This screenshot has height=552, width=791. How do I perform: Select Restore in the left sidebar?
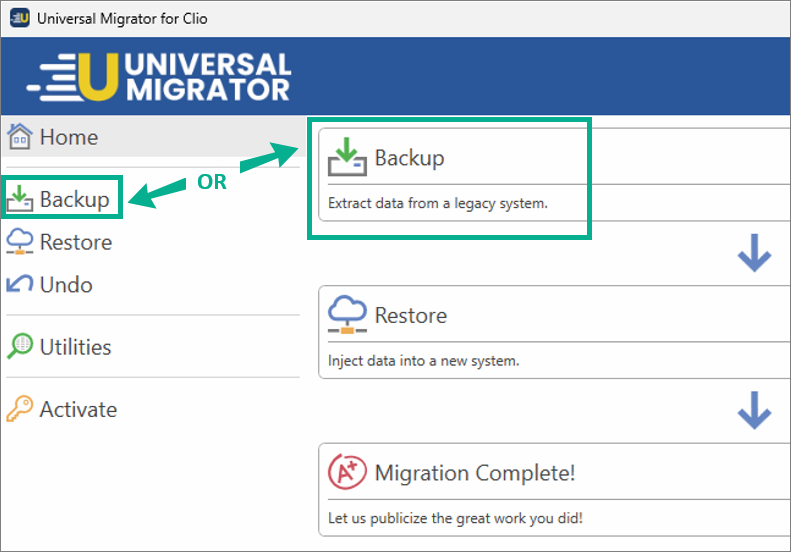(x=76, y=242)
